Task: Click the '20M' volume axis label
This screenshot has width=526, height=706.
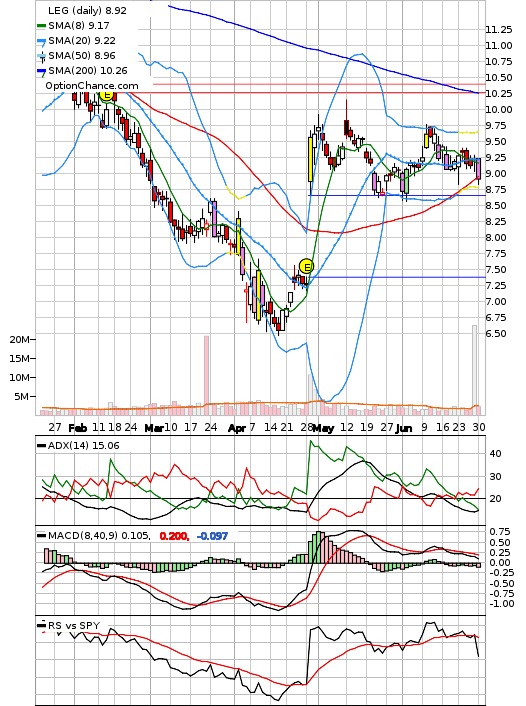Action: pos(19,339)
